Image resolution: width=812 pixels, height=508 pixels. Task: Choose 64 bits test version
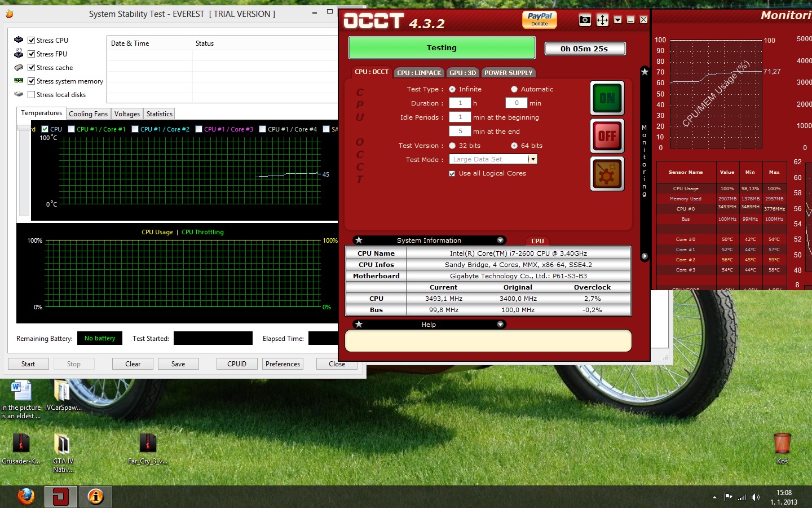514,146
